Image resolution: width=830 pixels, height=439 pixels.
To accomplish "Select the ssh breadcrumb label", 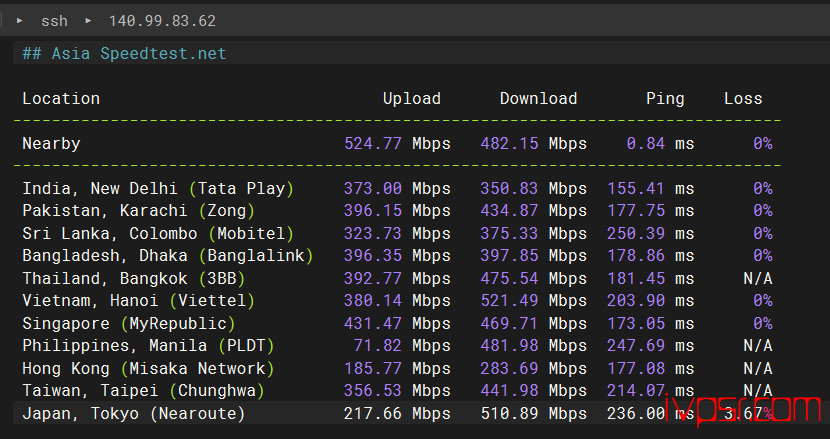I will click(54, 20).
